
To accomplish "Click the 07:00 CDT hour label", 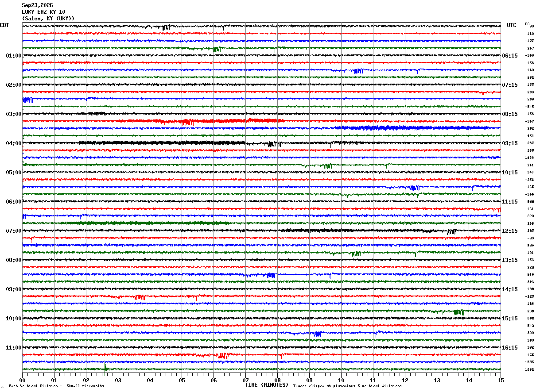I will coord(14,231).
